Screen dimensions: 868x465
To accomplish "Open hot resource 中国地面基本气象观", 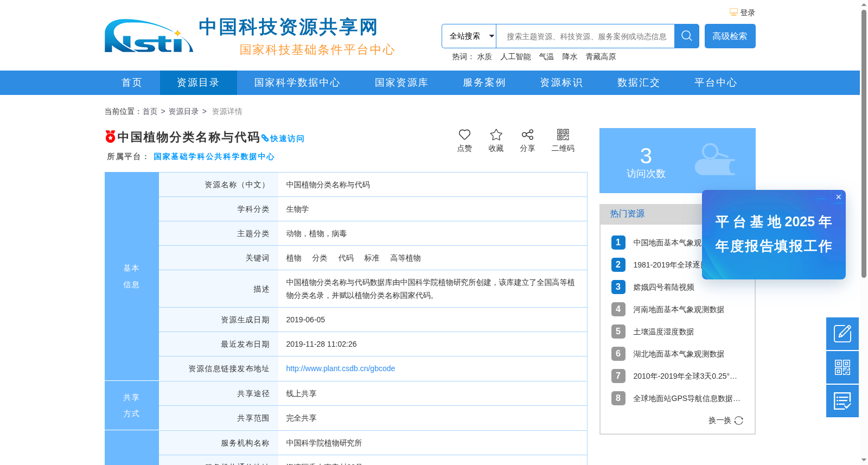I will [x=667, y=243].
